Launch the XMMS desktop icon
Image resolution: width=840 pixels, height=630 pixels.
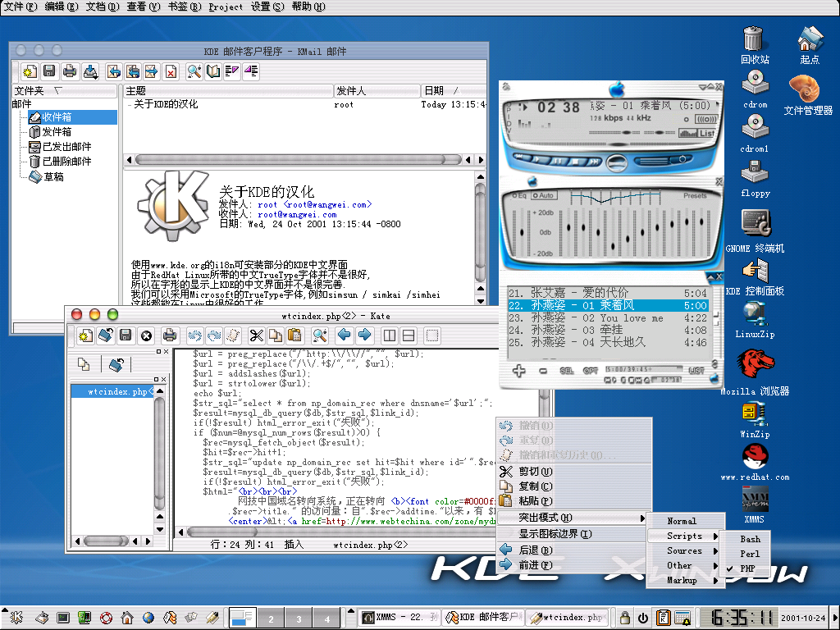[755, 504]
